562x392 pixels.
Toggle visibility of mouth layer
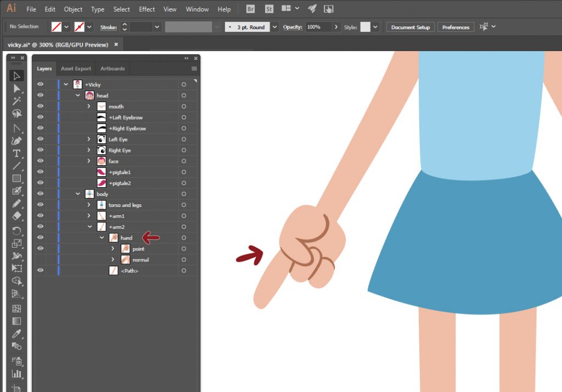click(x=41, y=106)
